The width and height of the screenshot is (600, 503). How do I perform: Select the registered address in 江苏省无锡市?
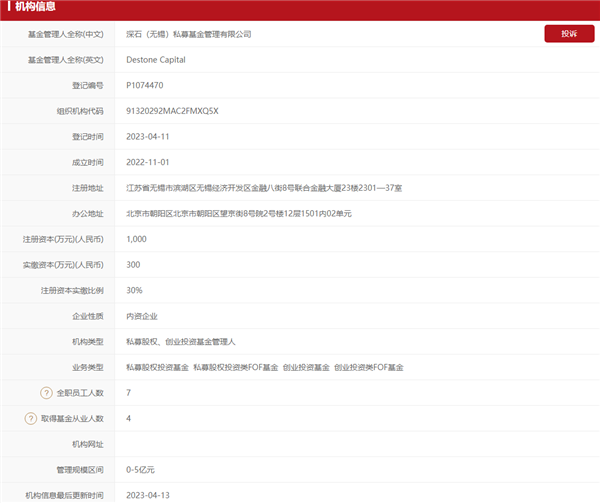tap(264, 188)
